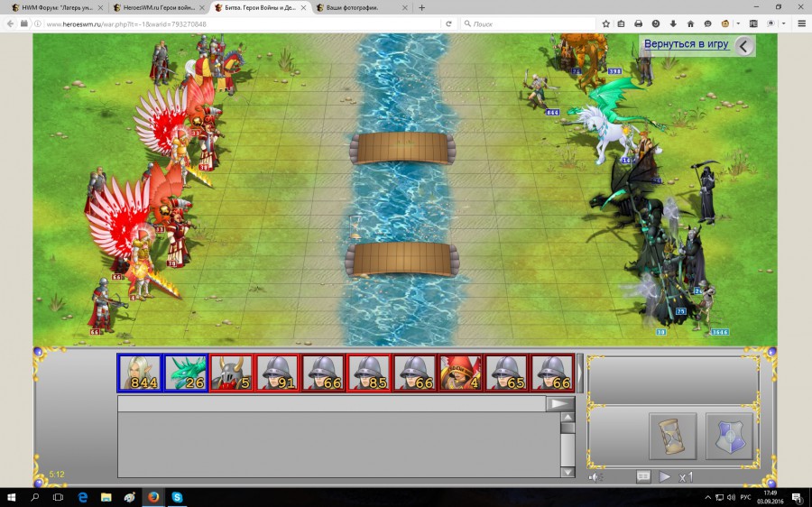Open the Firefox hamburger menu
The height and width of the screenshot is (507, 812).
coord(802,23)
